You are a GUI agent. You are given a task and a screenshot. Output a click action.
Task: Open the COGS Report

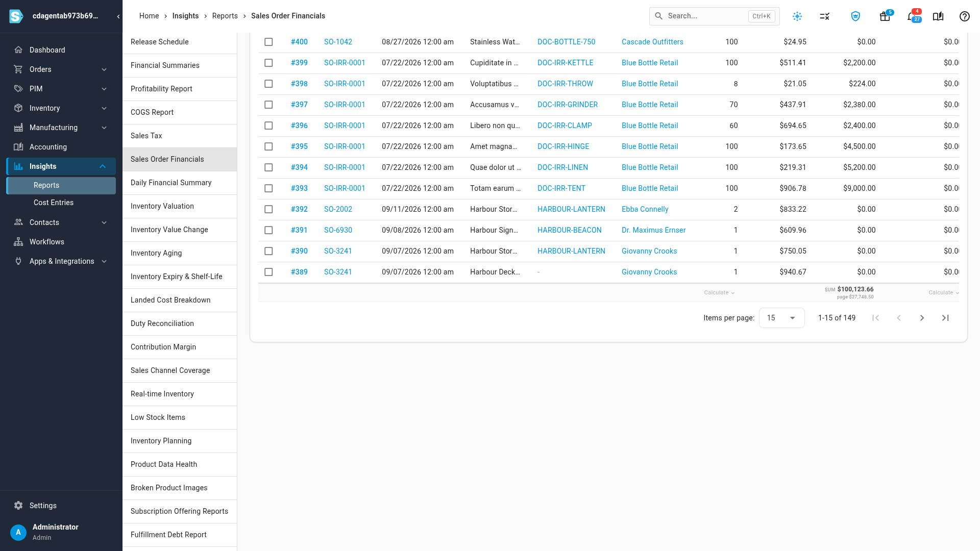pyautogui.click(x=180, y=112)
